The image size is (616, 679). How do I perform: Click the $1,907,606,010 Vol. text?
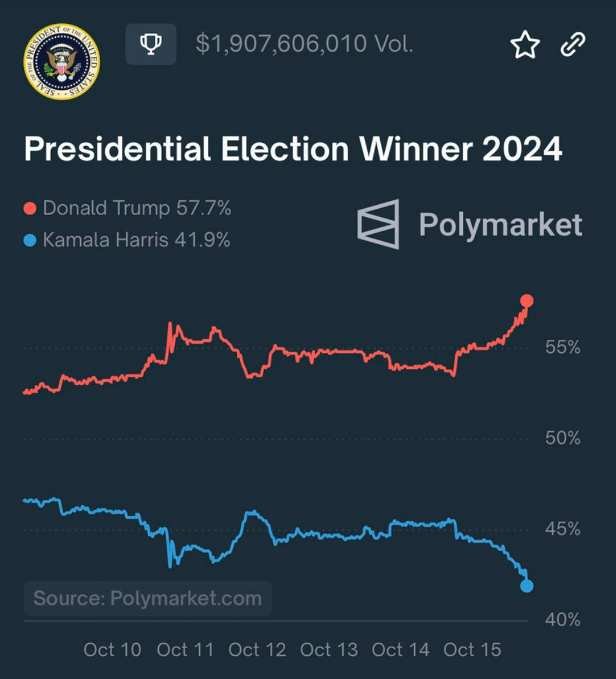coord(304,44)
